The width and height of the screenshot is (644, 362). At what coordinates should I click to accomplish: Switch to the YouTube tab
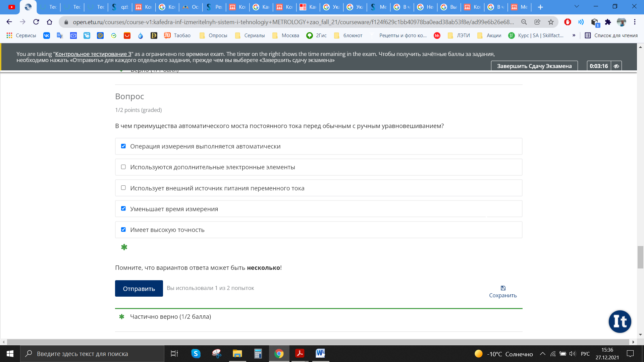click(12, 7)
